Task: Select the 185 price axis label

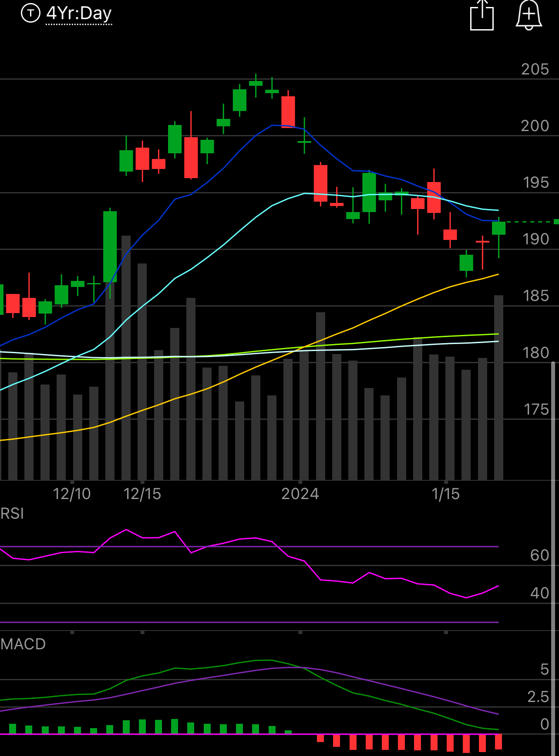Action: (x=535, y=296)
